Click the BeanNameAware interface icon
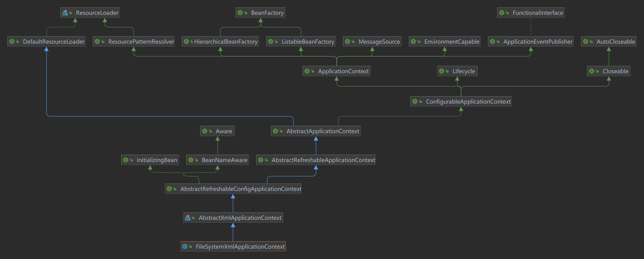Viewport: 644px width, 259px height. point(191,160)
